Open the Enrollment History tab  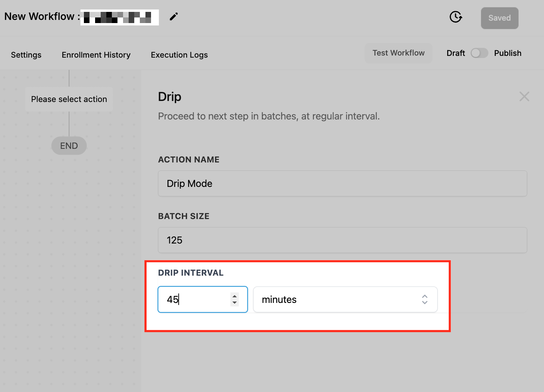click(x=96, y=55)
